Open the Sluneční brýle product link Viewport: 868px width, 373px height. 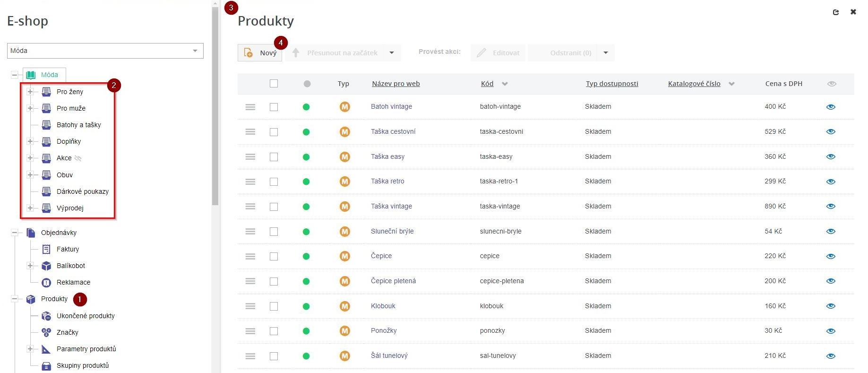392,231
